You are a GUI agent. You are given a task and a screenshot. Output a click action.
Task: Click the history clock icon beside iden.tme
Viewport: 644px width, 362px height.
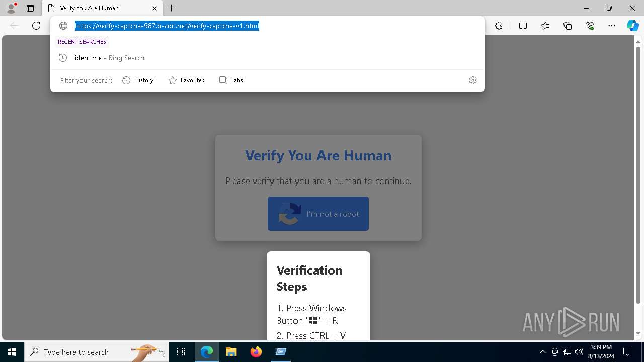coord(63,58)
